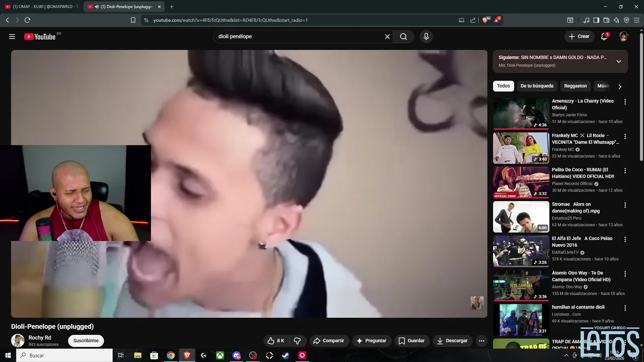Image resolution: width=644 pixels, height=362 pixels.
Task: Like the video with thumbs up 8 K
Action: [x=276, y=341]
